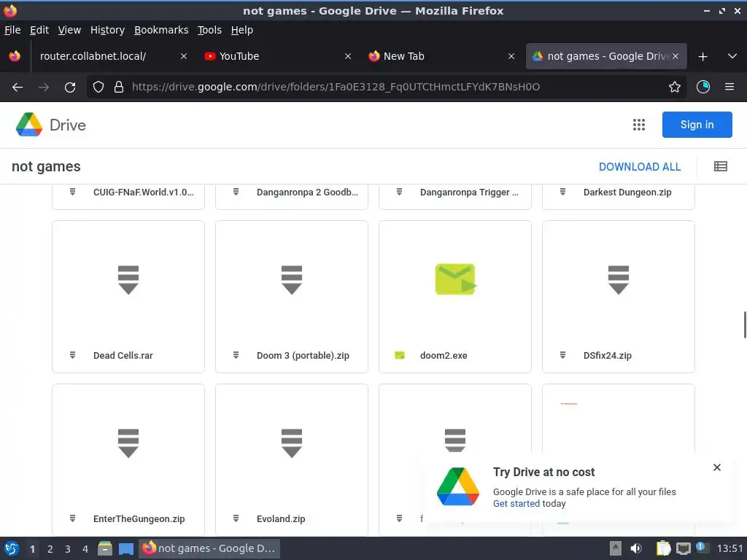Open EnterTheGungeon.zip thumbnail
Screen dimensions: 747x560
point(128,443)
